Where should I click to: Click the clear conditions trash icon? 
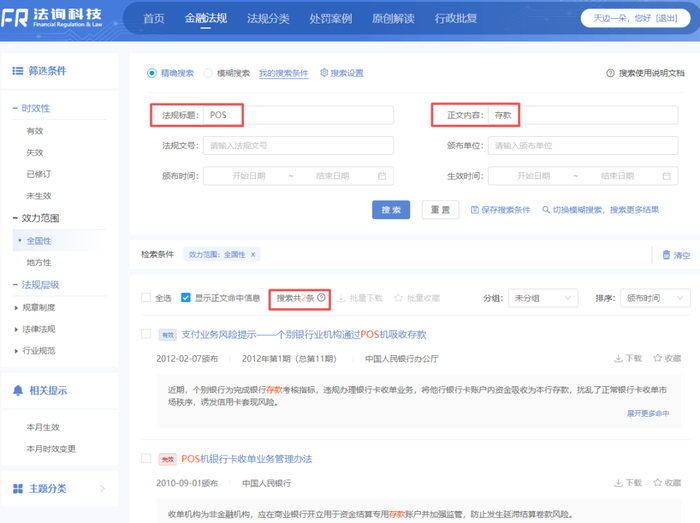click(x=667, y=255)
